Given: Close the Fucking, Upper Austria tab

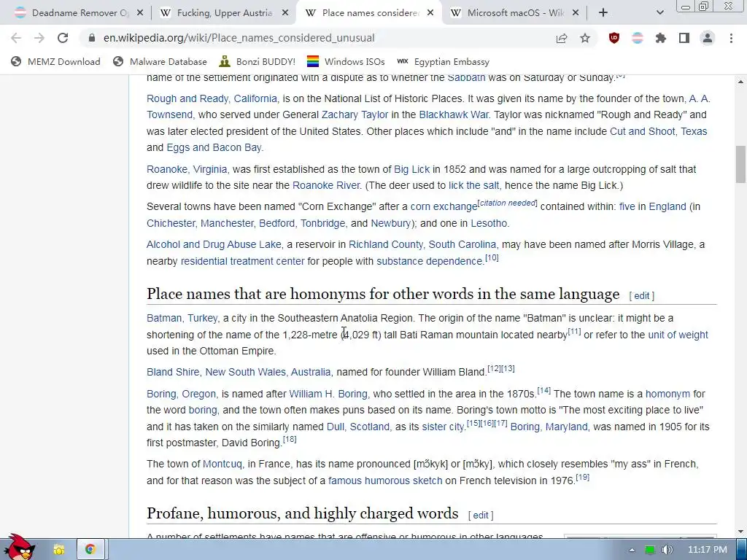Looking at the screenshot, I should point(285,13).
